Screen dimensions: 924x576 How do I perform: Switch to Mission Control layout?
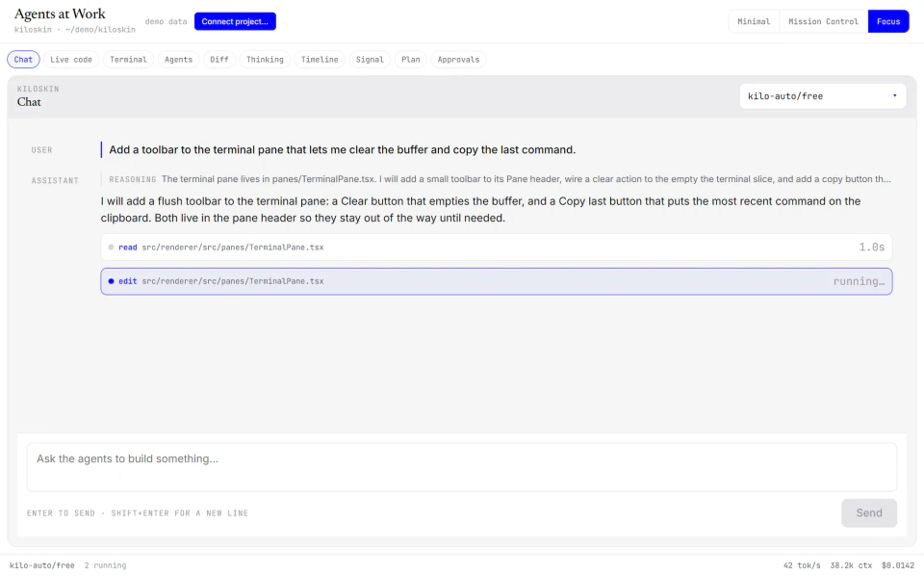pos(823,21)
